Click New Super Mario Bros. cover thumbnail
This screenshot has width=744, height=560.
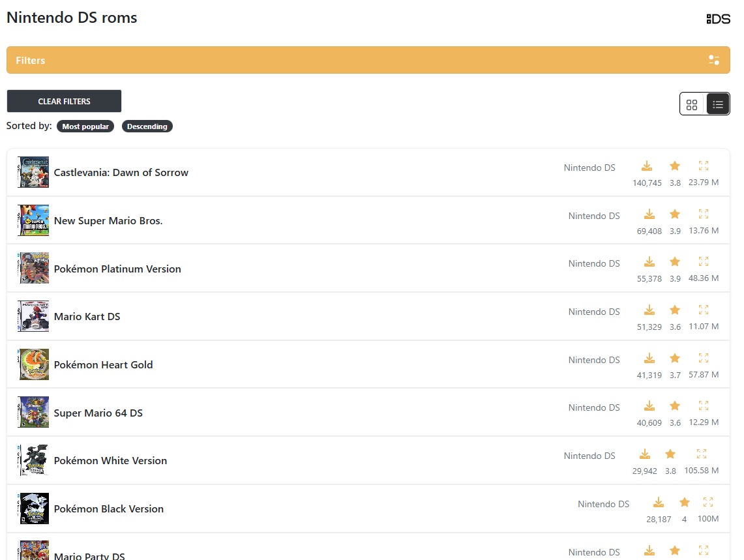tap(33, 221)
